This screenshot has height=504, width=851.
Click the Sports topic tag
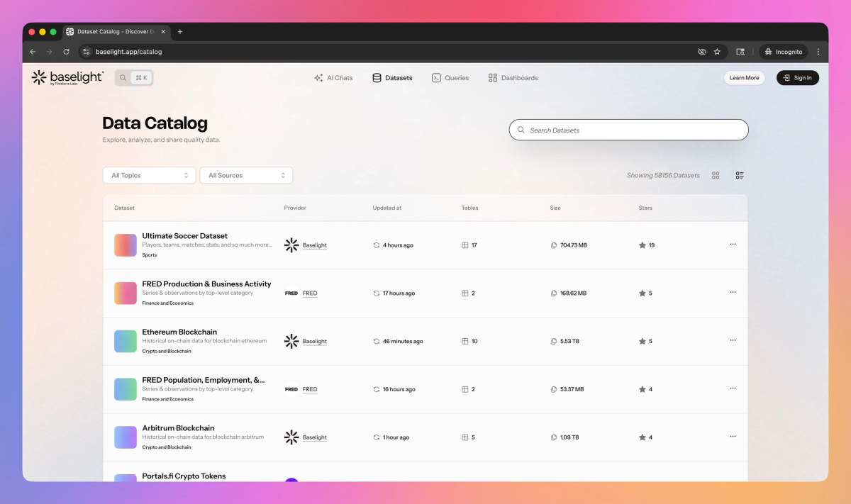click(x=150, y=255)
